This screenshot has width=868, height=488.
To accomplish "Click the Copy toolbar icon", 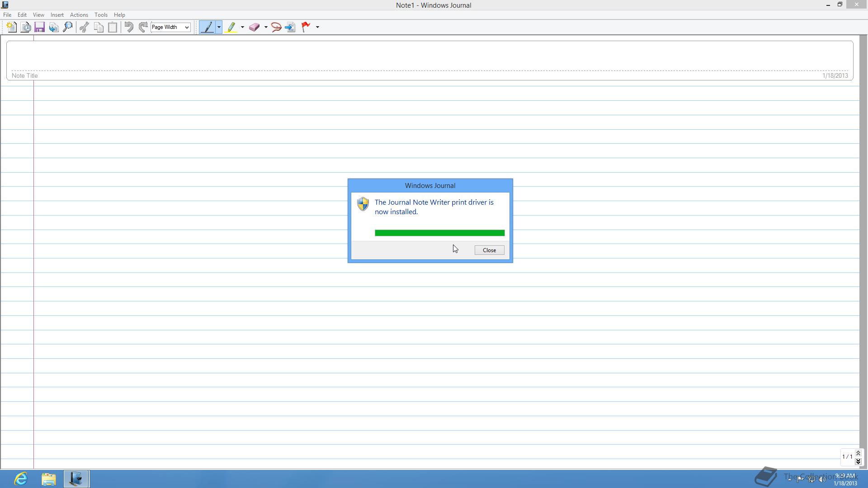I will pyautogui.click(x=99, y=27).
